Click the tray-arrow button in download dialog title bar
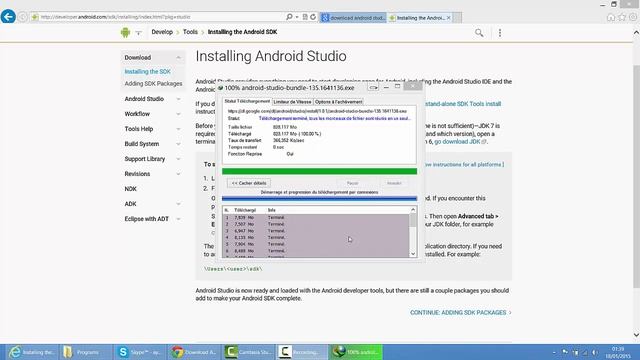Screen dimensions: 640x360 point(373,87)
